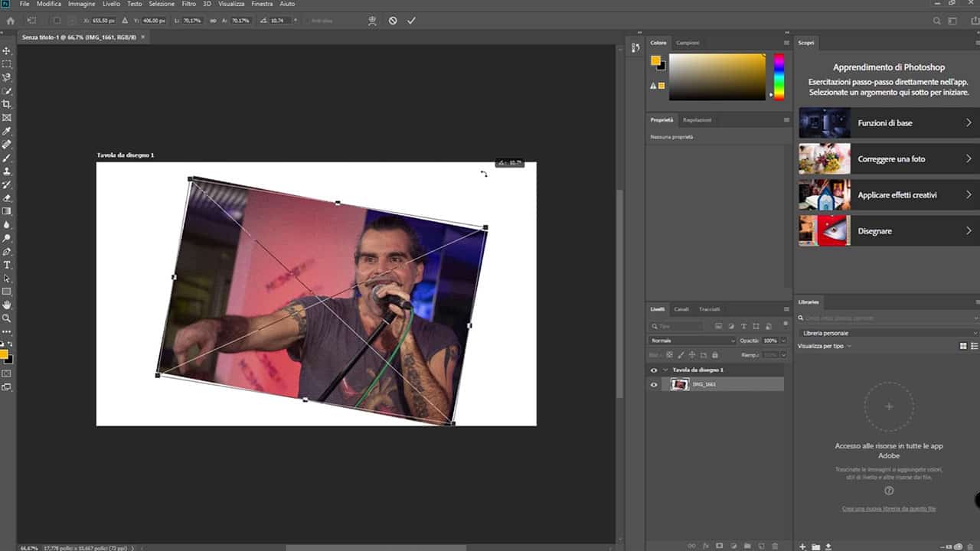The image size is (980, 551).
Task: Toggle the aspect ratio link between width and height
Action: click(212, 21)
